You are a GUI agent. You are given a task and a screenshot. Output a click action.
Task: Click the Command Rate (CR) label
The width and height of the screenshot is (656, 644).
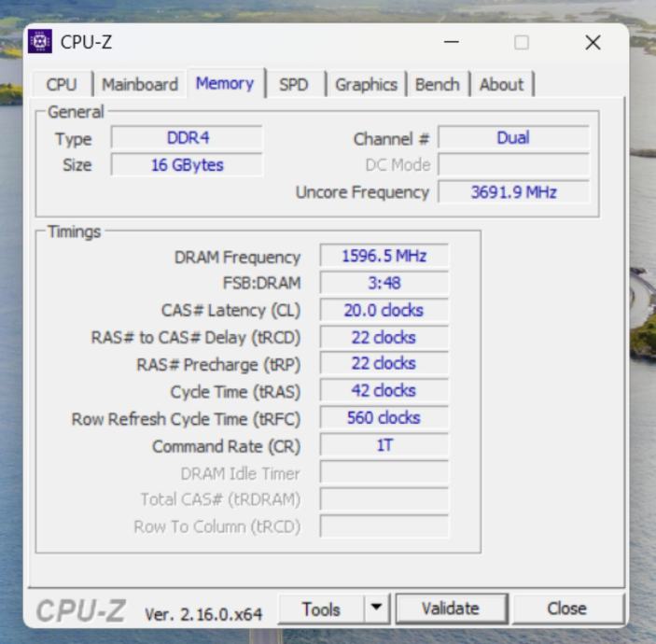pos(227,446)
